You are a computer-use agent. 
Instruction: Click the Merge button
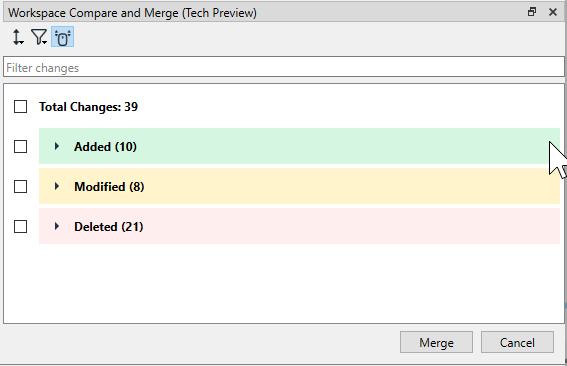(x=436, y=342)
